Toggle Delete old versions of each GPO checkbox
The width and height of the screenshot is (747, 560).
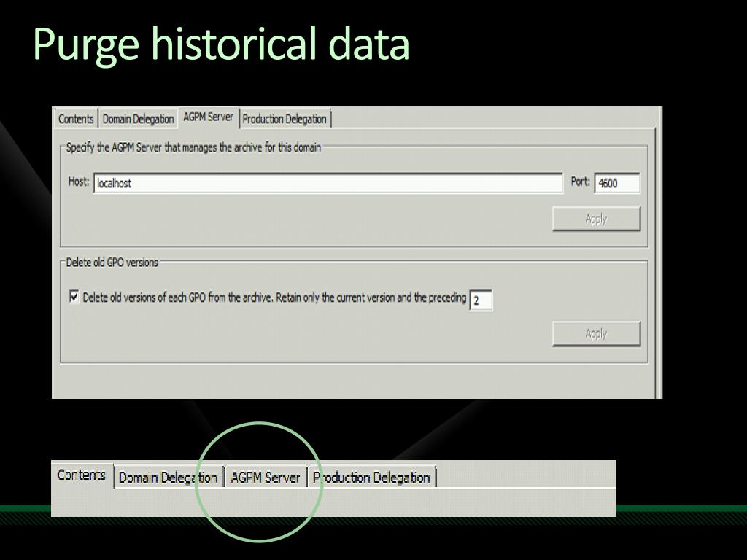click(x=74, y=297)
